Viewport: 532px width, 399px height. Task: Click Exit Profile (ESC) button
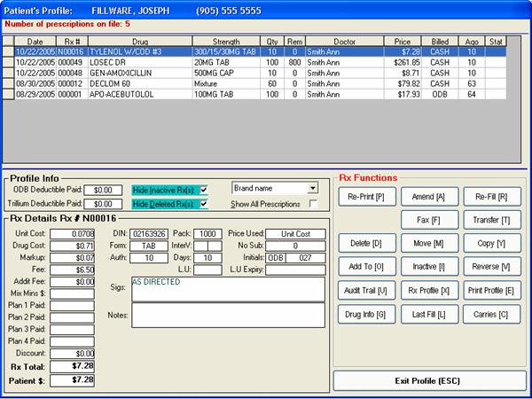(x=429, y=380)
